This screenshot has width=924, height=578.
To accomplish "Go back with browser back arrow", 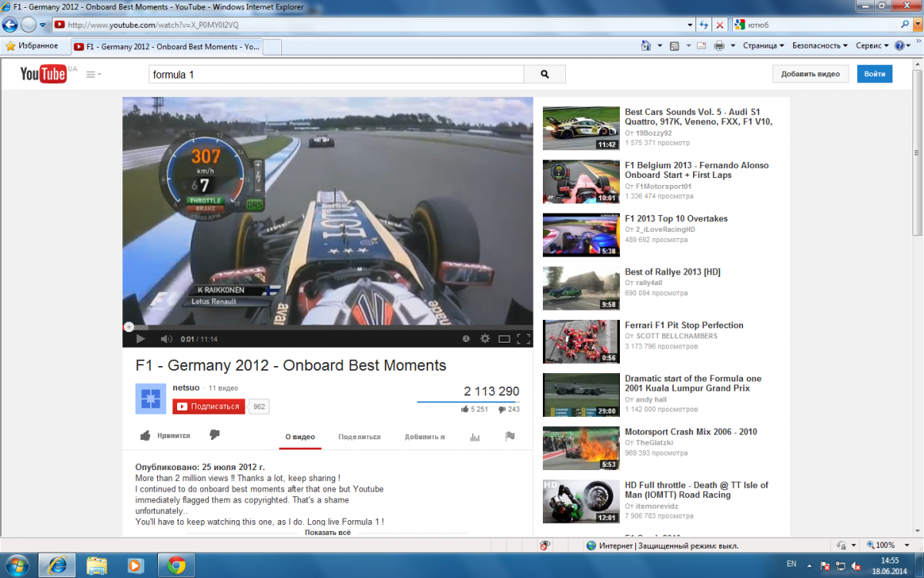I will [x=11, y=25].
